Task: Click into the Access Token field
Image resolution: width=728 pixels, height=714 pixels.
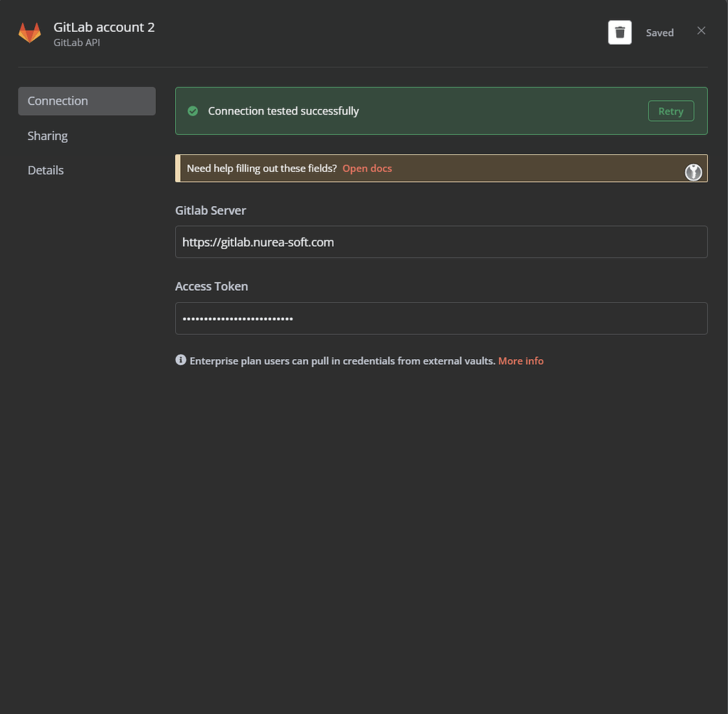Action: pyautogui.click(x=441, y=319)
